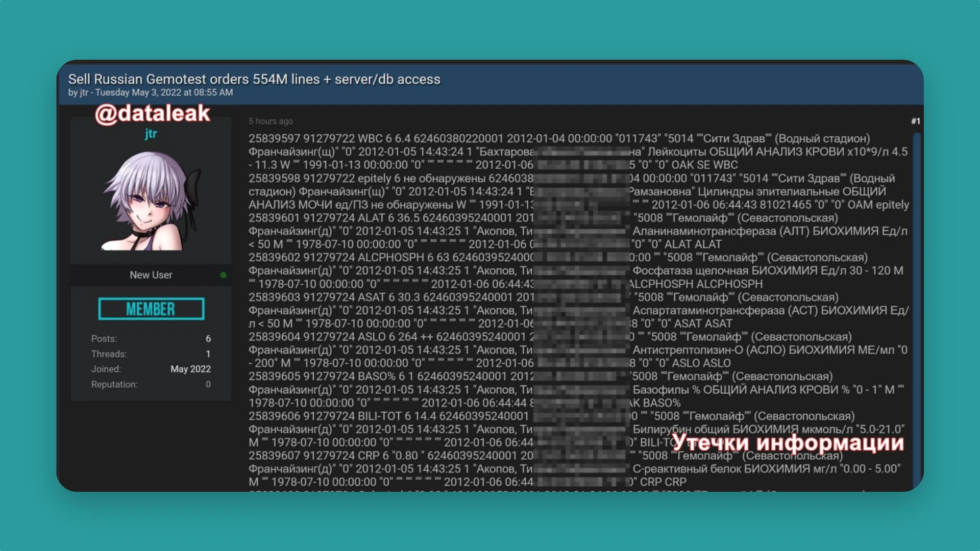980x551 pixels.
Task: Click the MEMBER badge icon
Action: point(152,308)
